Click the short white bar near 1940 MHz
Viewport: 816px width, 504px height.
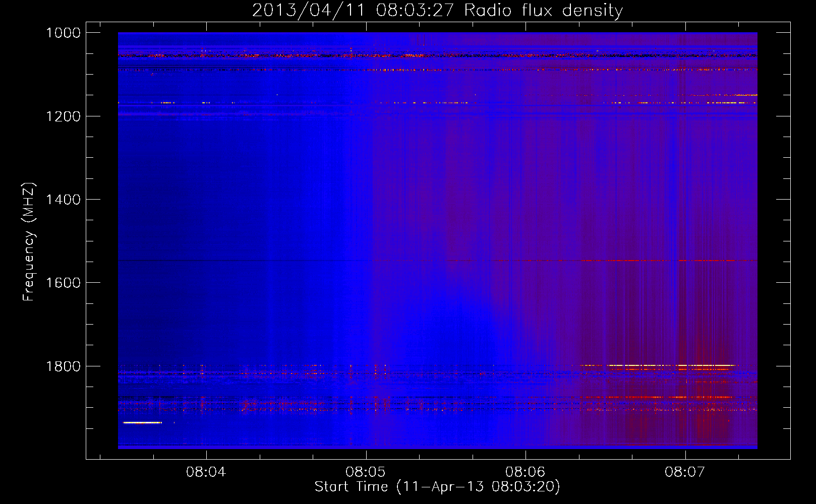pyautogui.click(x=142, y=422)
